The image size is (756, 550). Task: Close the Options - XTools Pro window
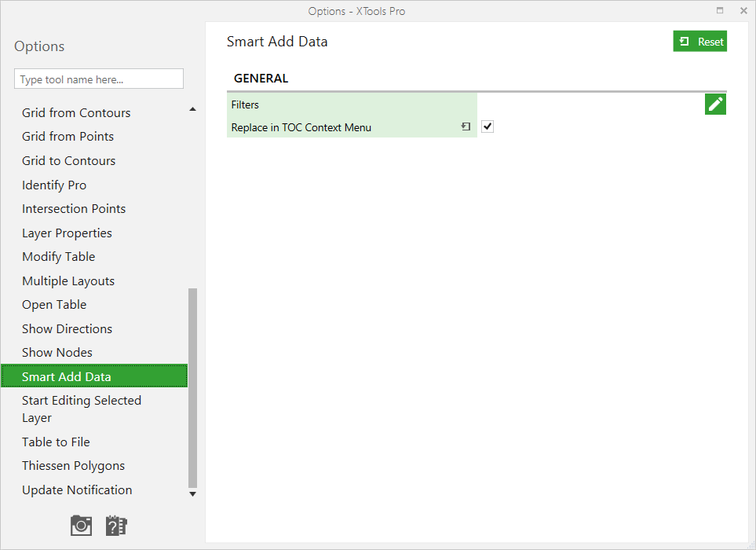click(x=743, y=11)
